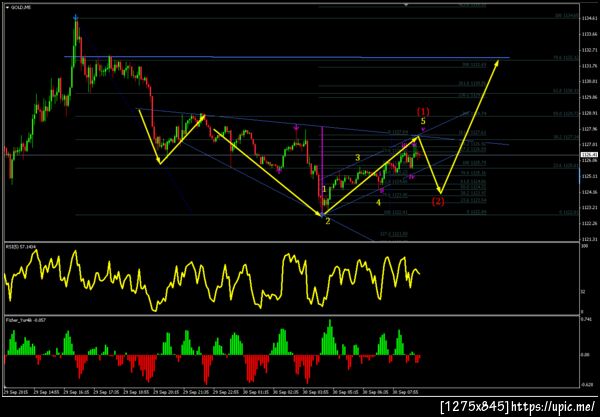Select the blue horizontal resistance line

click(286, 57)
